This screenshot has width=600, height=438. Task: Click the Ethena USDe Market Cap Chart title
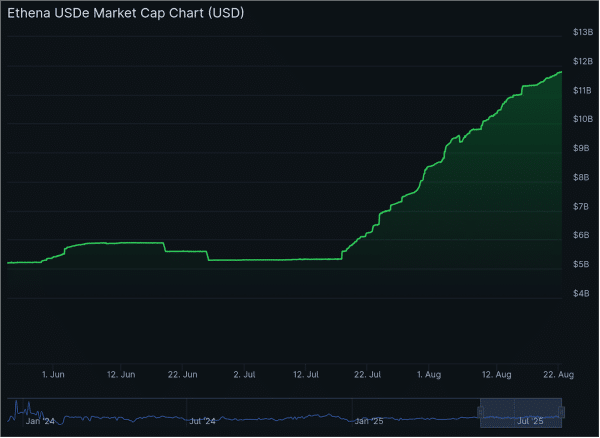tap(125, 14)
